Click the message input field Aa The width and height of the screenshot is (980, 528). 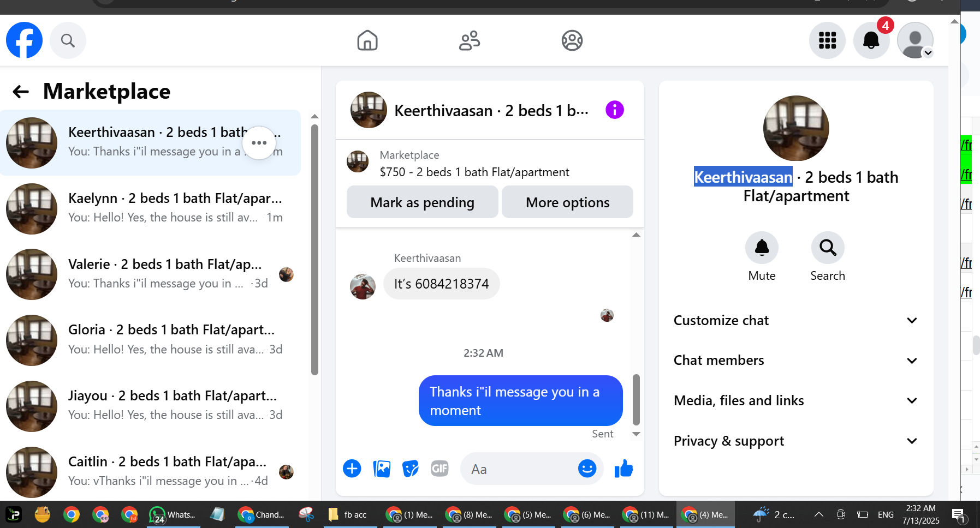519,469
